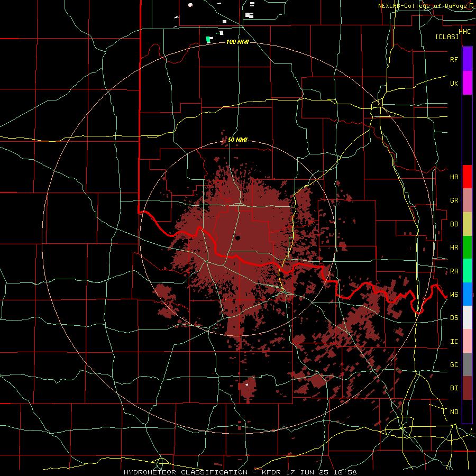Click the WS blue legend swatch
The image size is (476, 476).
tap(467, 294)
